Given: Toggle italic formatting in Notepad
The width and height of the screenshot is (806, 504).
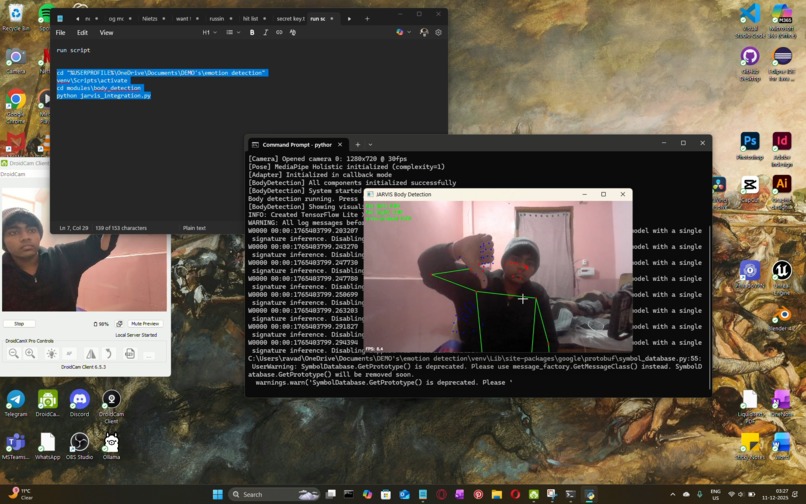Looking at the screenshot, I should 266,32.
